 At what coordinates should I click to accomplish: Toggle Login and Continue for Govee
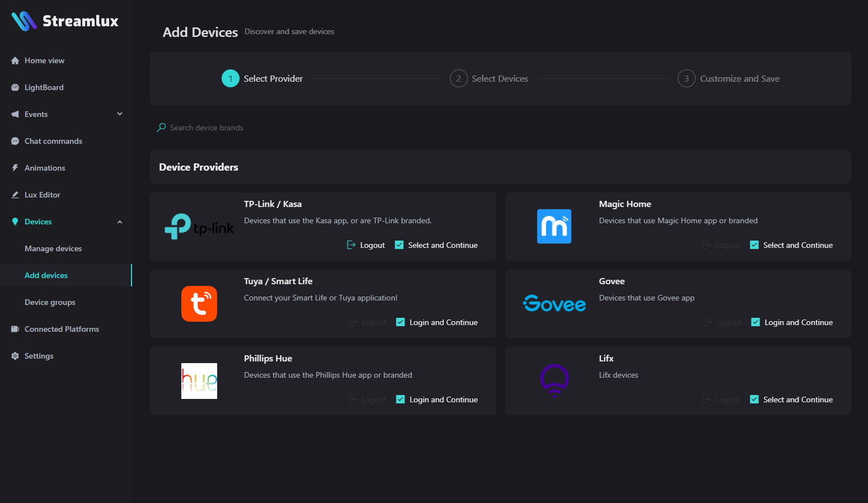click(x=755, y=322)
